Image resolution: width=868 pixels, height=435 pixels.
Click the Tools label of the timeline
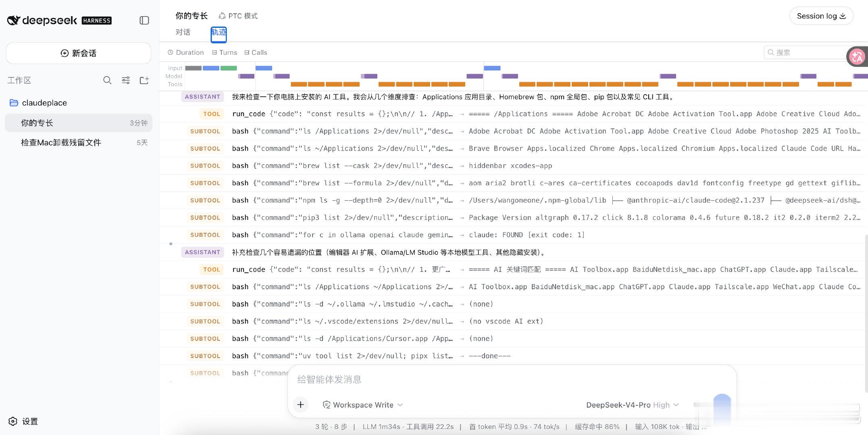point(175,84)
